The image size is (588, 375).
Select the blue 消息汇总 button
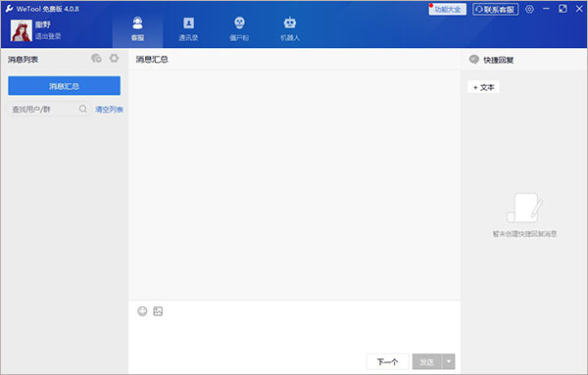tap(64, 86)
